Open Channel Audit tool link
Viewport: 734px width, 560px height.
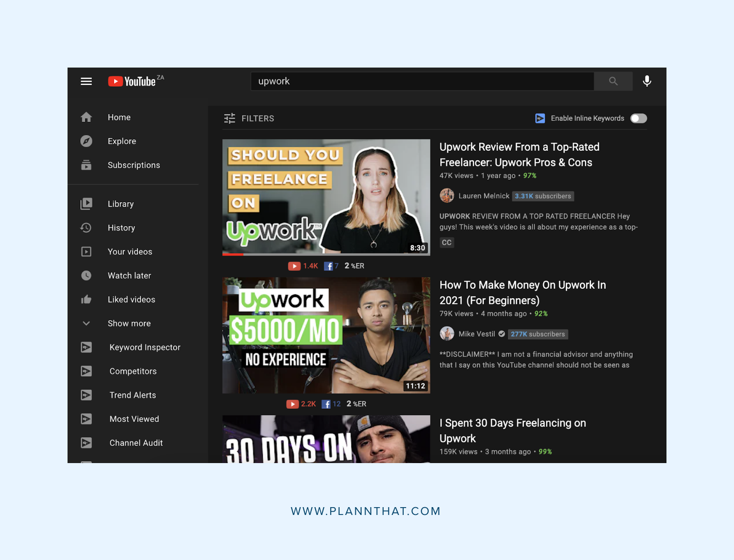[x=136, y=443]
